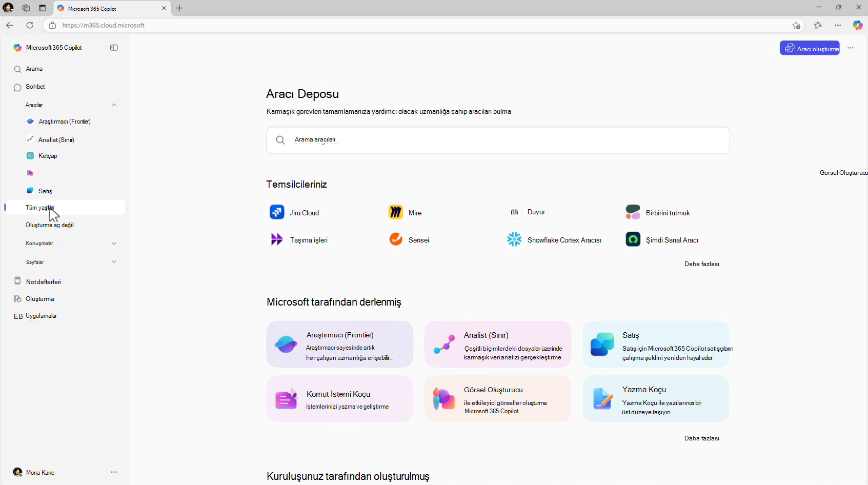The image size is (868, 485).
Task: Click Daha fazlası under Temsilcileriniz
Action: pos(701,264)
